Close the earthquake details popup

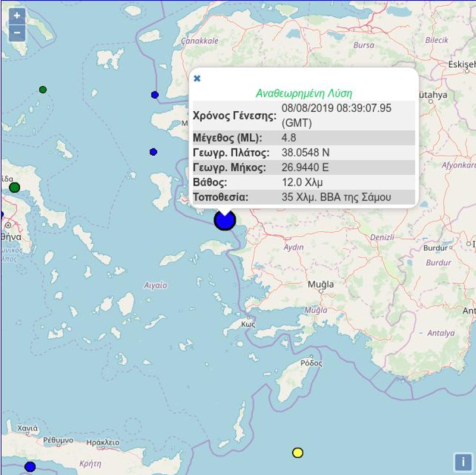coord(198,78)
